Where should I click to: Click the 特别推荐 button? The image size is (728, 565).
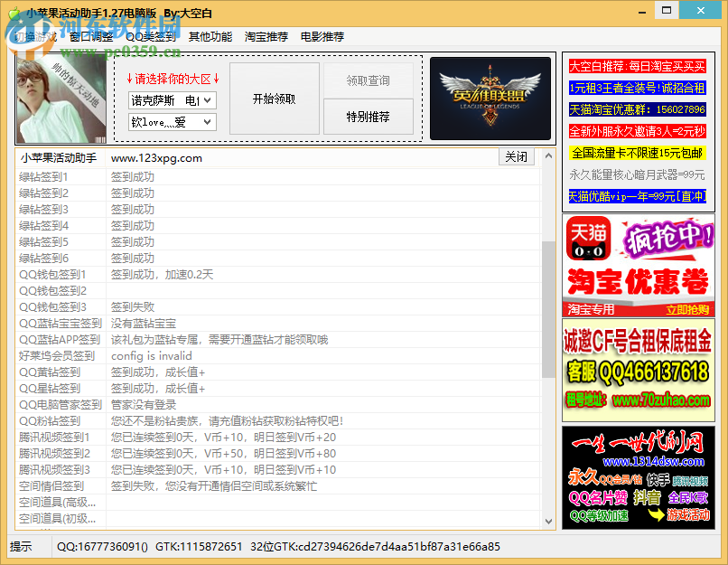[x=369, y=117]
